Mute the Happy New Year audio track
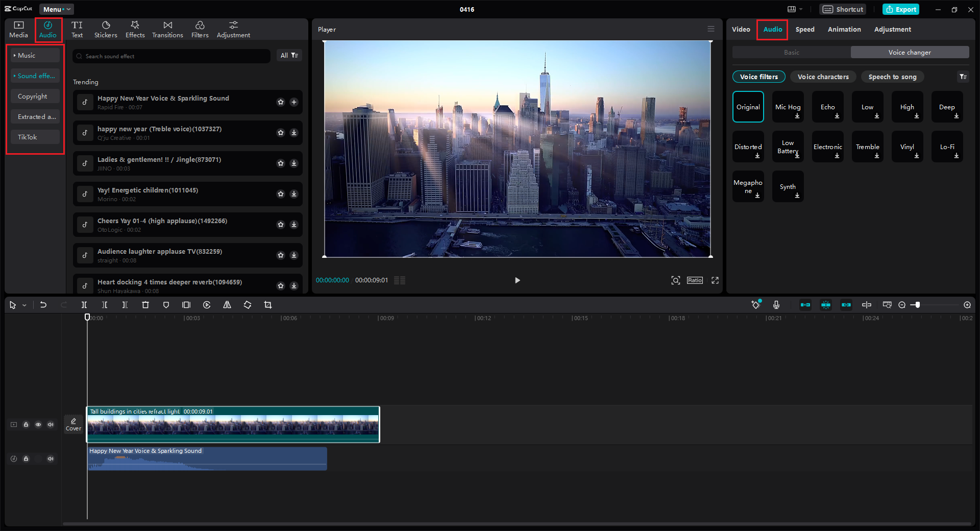The height and width of the screenshot is (531, 980). click(x=51, y=458)
